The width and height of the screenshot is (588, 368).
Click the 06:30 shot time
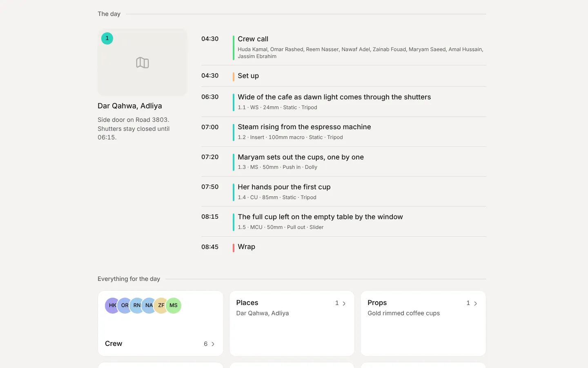[x=210, y=97]
